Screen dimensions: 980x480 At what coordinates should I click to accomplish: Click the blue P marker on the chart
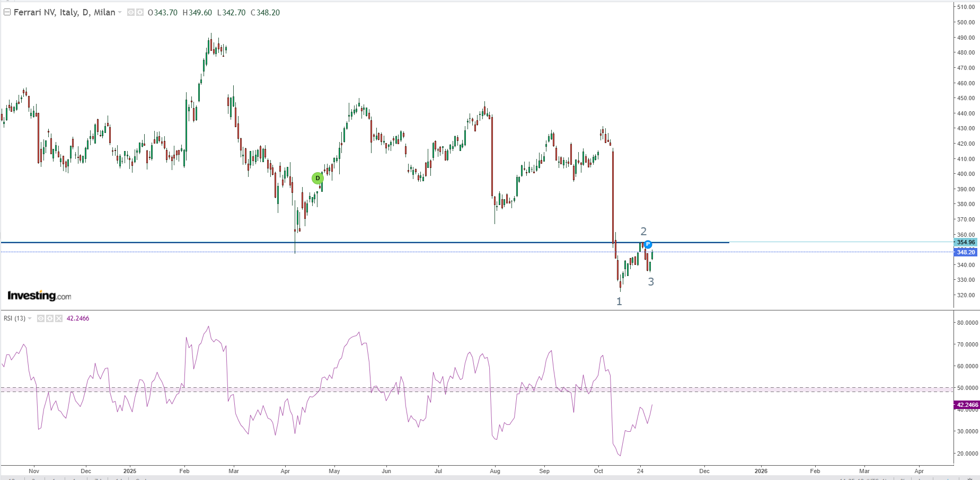coord(648,244)
